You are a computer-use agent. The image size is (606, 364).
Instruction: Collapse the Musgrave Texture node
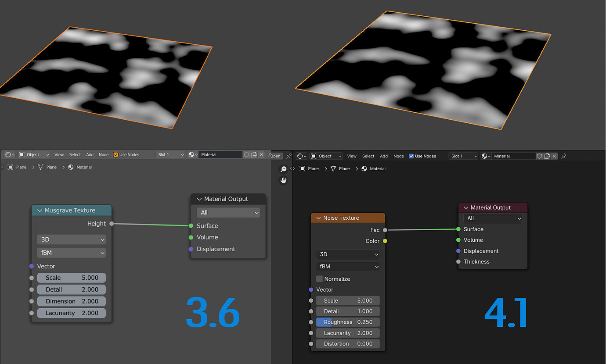(x=40, y=211)
